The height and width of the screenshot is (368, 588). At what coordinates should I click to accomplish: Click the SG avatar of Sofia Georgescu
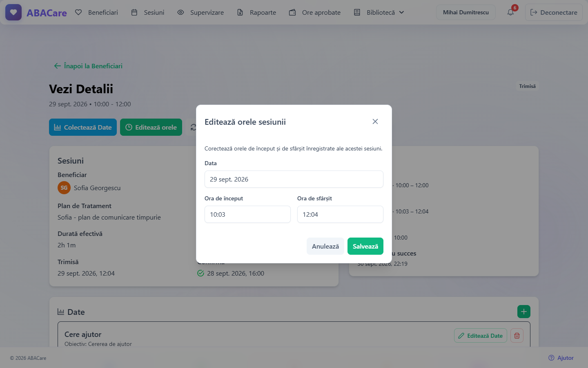(64, 188)
